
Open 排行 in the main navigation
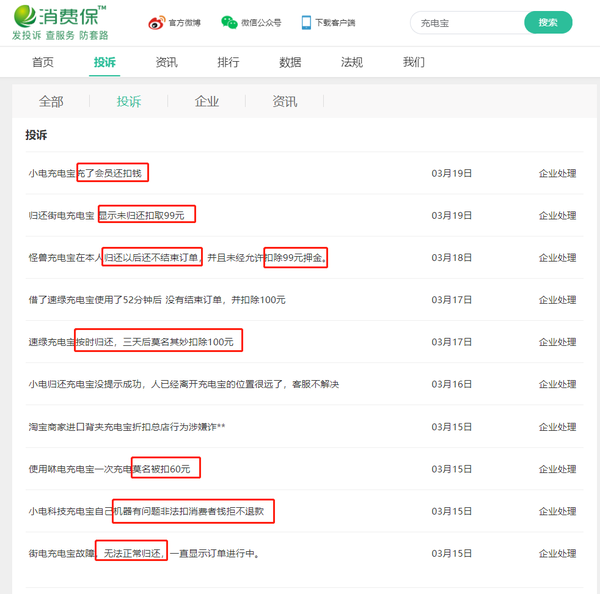(228, 62)
